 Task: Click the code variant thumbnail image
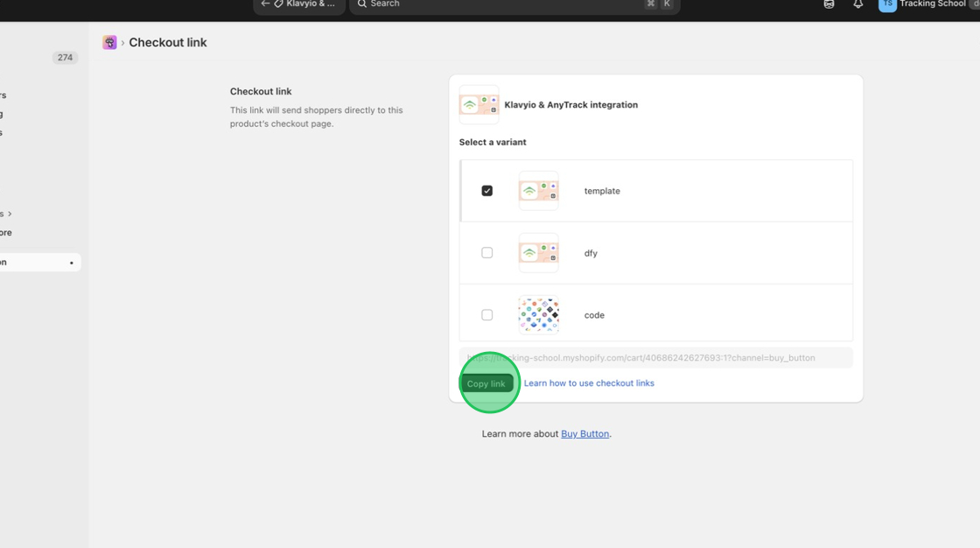click(538, 315)
